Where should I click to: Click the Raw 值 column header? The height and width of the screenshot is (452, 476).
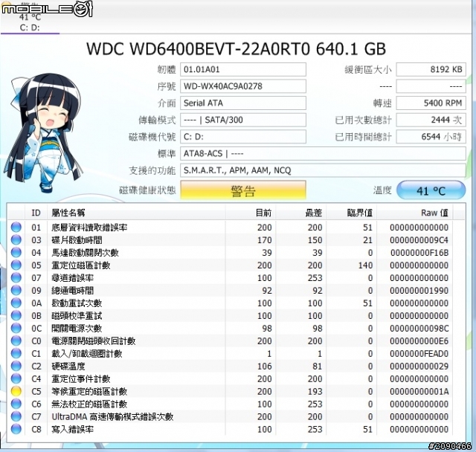pyautogui.click(x=415, y=213)
